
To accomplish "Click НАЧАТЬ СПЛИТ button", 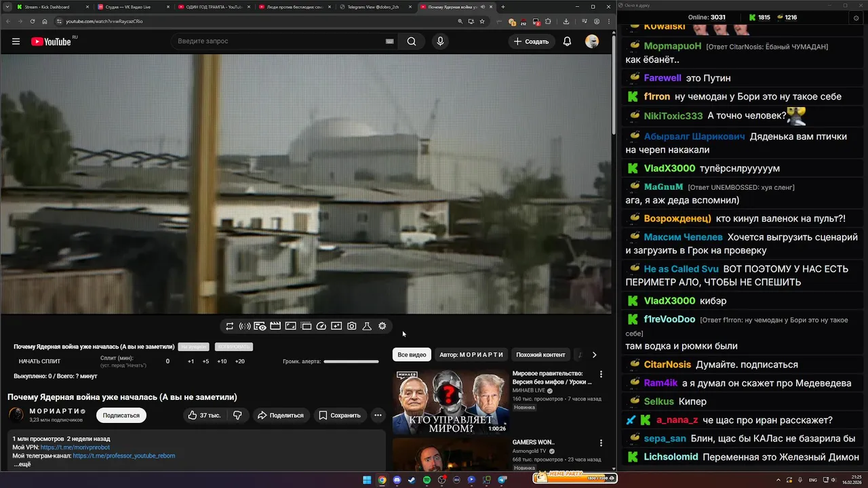I will [x=39, y=361].
